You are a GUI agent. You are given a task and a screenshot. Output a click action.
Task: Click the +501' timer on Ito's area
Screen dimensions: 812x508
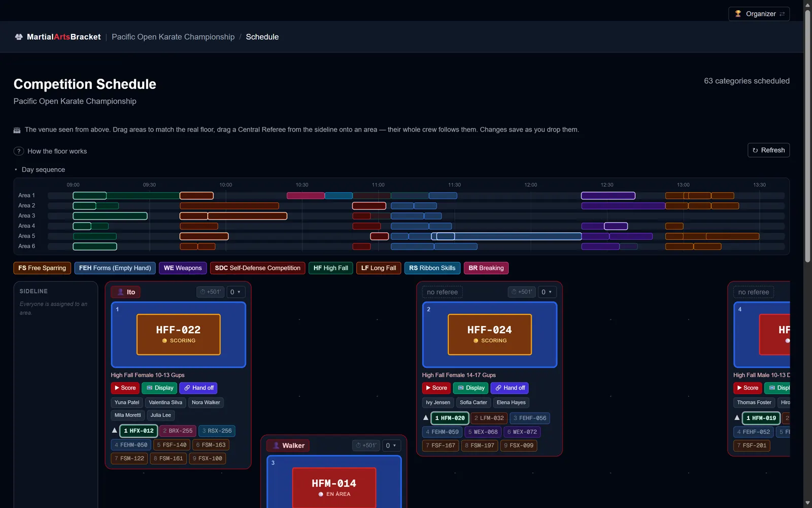click(x=211, y=292)
